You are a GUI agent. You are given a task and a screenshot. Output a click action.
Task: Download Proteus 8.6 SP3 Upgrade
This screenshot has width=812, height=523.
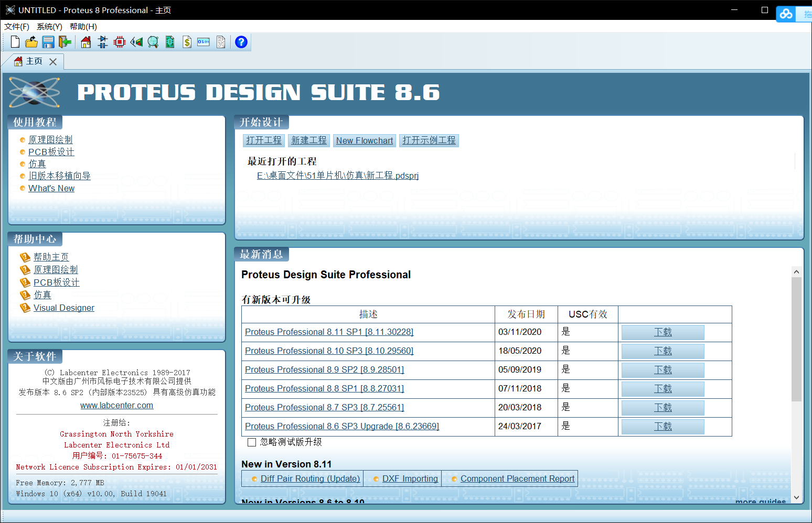click(663, 427)
